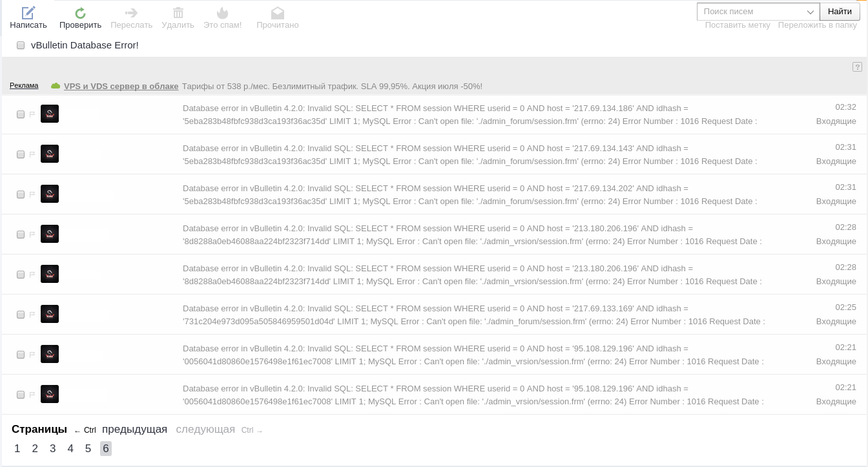The width and height of the screenshot is (868, 467).
Task: Expand the search field dropdown arrow
Action: click(811, 12)
